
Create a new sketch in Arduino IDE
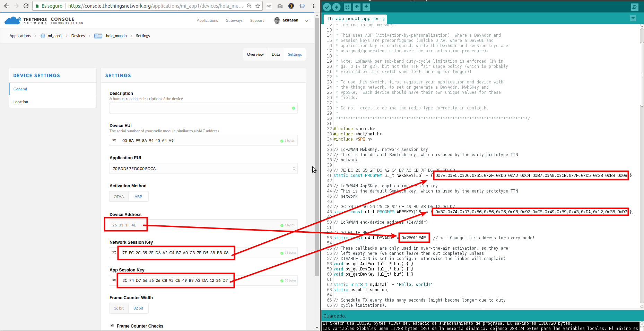[x=347, y=7]
